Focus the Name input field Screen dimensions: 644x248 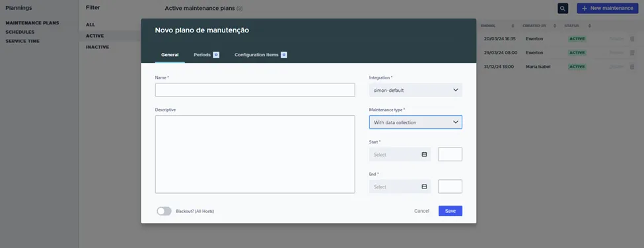point(255,90)
